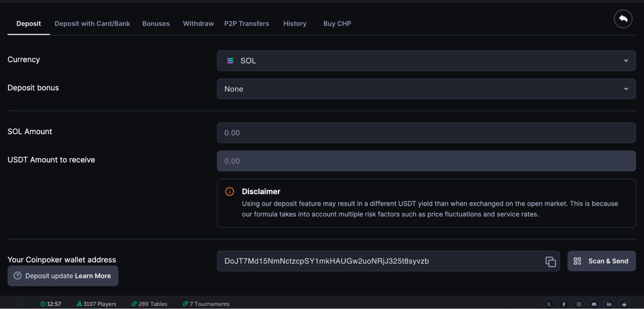This screenshot has width=644, height=309.
Task: Click the back arrow icon
Action: [623, 19]
